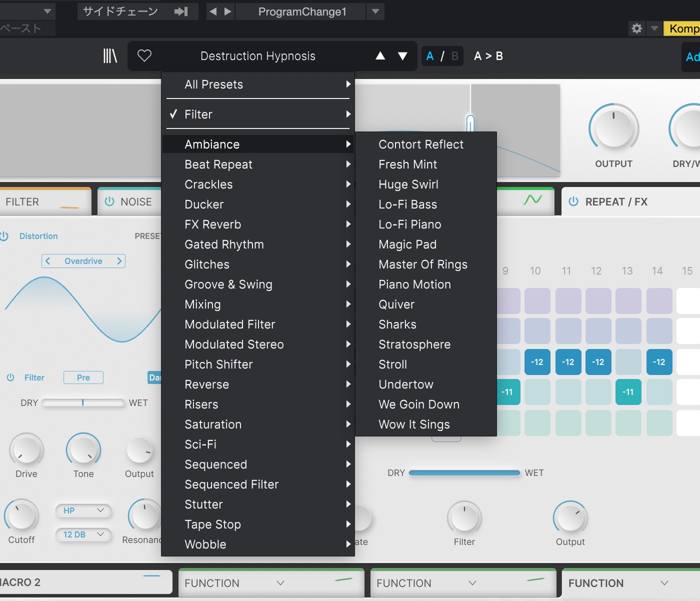700x601 pixels.
Task: Choose the Magic Pad preset
Action: click(407, 244)
